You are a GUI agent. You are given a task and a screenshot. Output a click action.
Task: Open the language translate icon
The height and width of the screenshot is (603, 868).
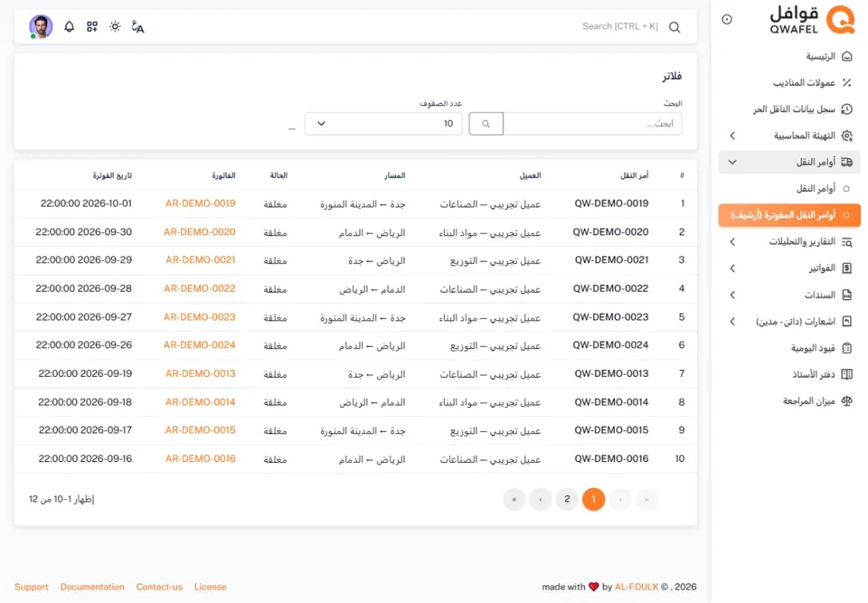tap(137, 26)
